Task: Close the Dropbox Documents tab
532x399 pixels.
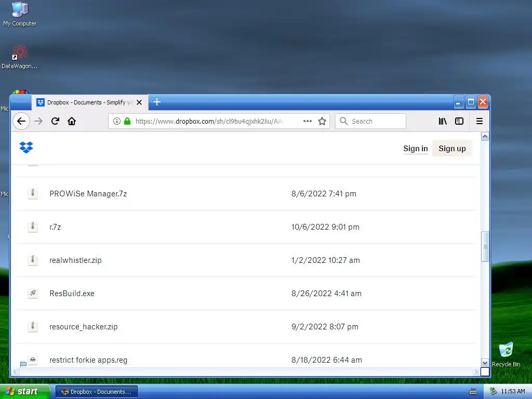Action: [x=139, y=102]
